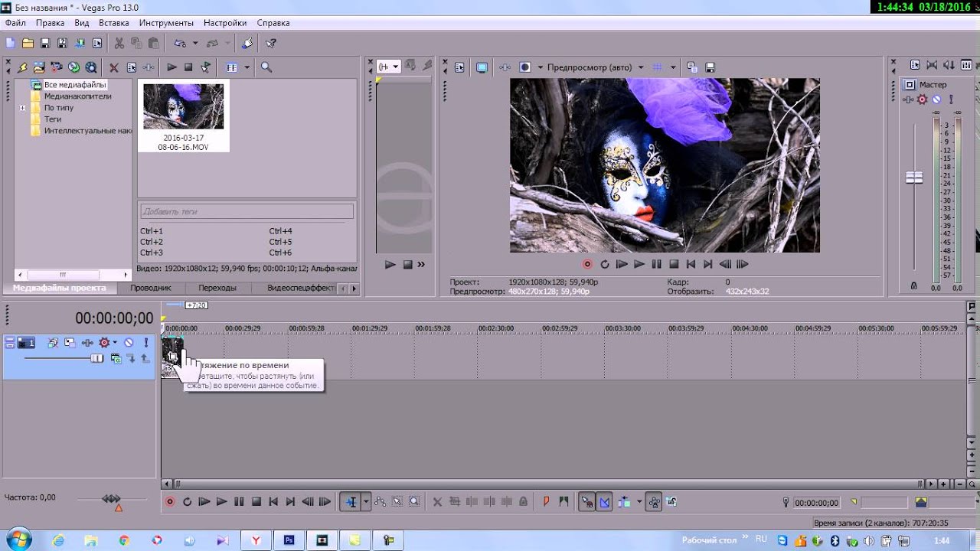Toggle enable snapping in bottom toolbar
980x551 pixels.
tap(586, 502)
